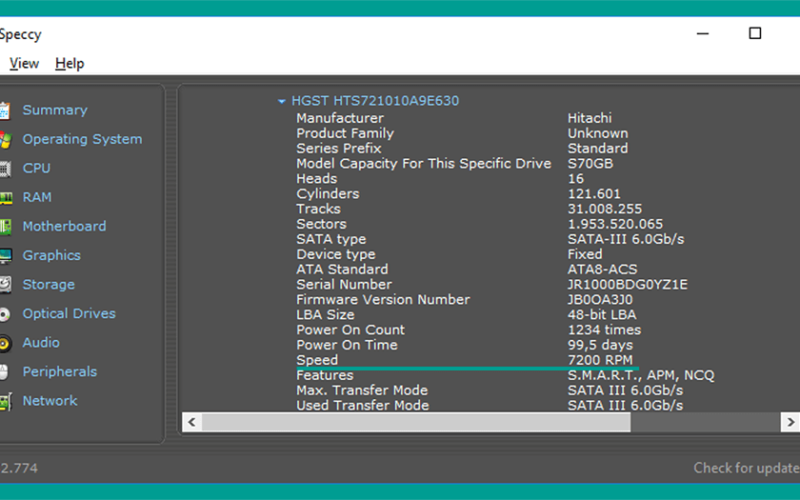Select the S.M.A.R.T., APM, NCQ features value
The height and width of the screenshot is (500, 800).
coord(641,376)
